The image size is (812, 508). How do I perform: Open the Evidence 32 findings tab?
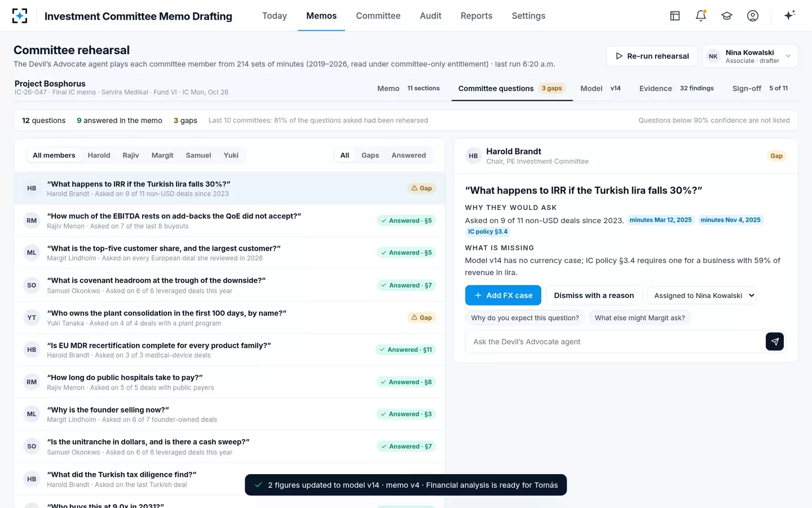point(676,89)
